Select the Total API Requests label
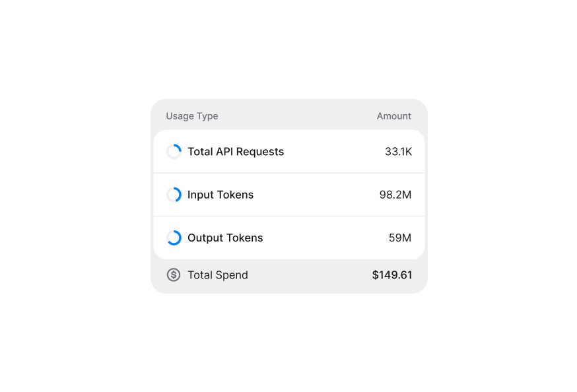577x392 pixels. click(x=236, y=152)
